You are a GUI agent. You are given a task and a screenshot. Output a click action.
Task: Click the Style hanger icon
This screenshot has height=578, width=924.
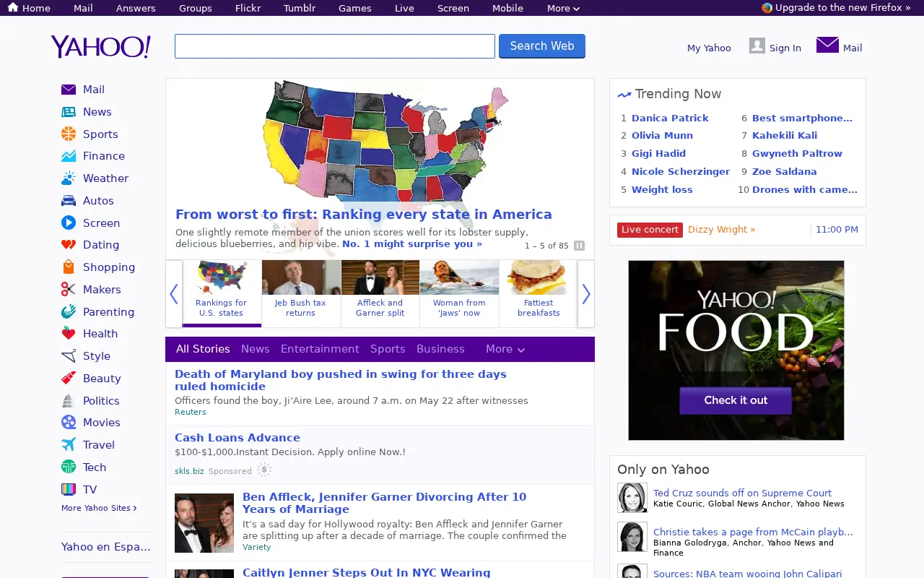click(x=69, y=356)
